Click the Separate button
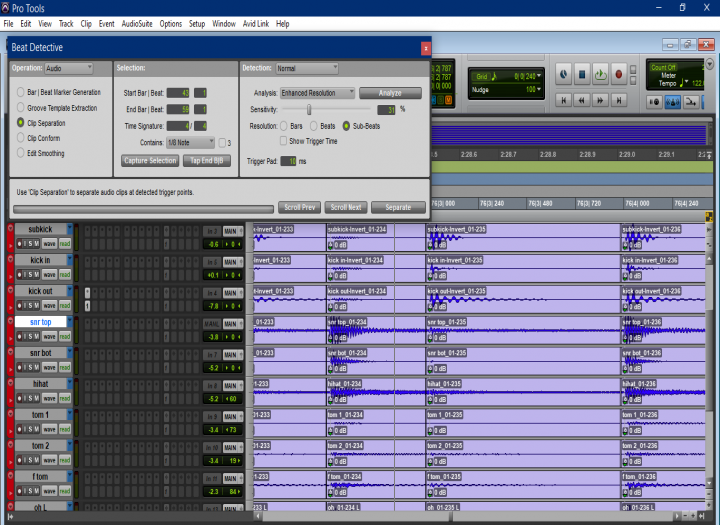 398,208
